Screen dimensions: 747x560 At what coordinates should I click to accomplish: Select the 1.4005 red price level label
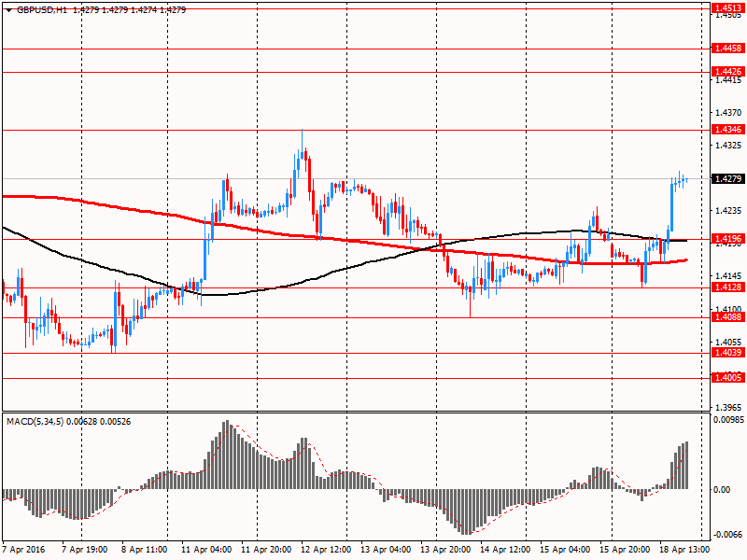pyautogui.click(x=728, y=378)
